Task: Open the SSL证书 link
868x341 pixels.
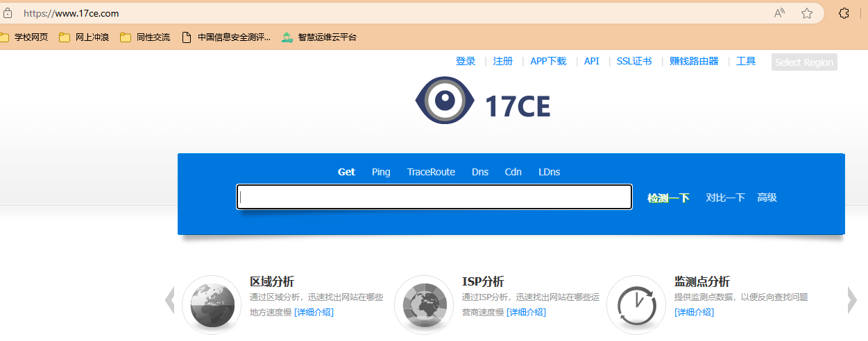Action: (x=634, y=61)
